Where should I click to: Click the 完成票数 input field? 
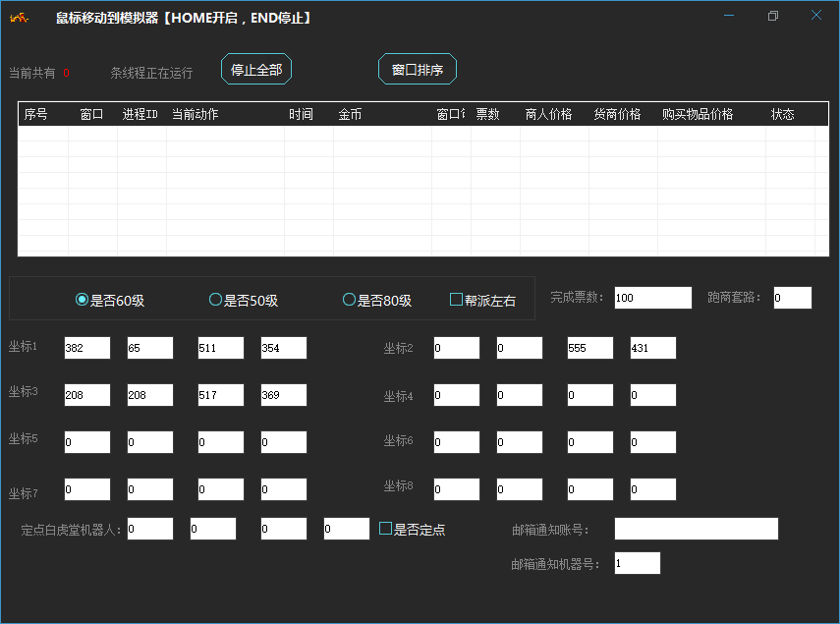[653, 298]
